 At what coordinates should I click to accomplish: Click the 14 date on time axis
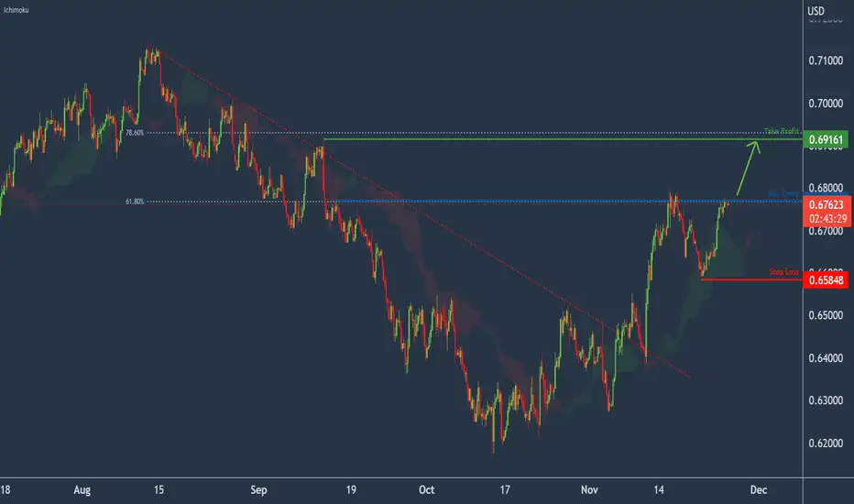click(659, 490)
